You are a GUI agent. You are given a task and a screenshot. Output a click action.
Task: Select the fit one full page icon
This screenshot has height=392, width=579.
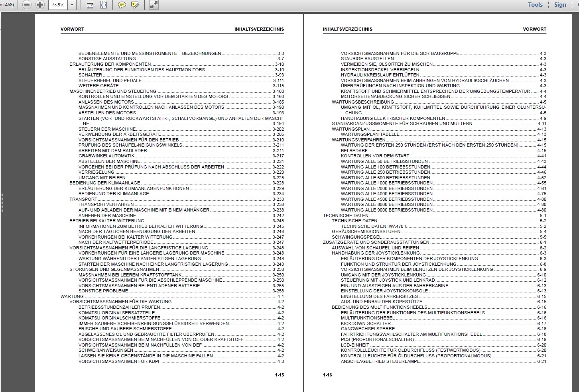pyautogui.click(x=103, y=5)
